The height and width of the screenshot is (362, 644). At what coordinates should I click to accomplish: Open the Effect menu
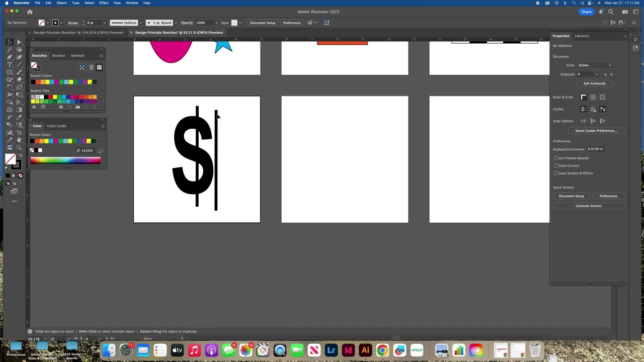click(104, 3)
